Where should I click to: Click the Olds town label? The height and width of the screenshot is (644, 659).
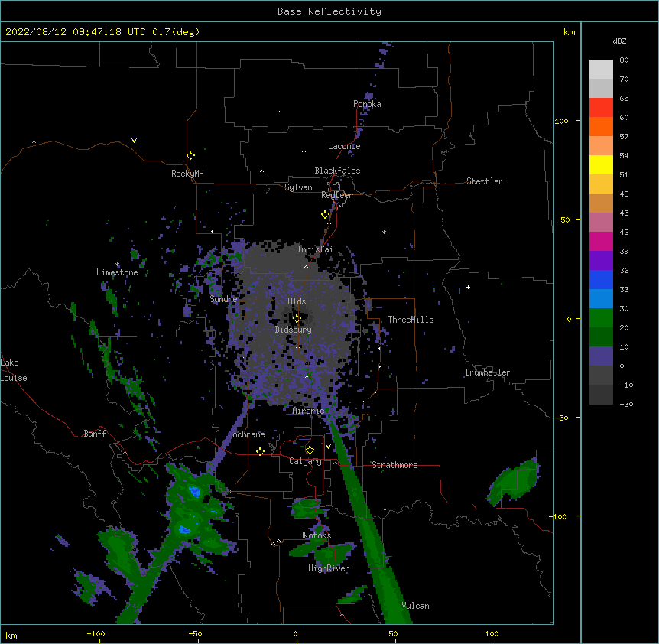pyautogui.click(x=297, y=301)
